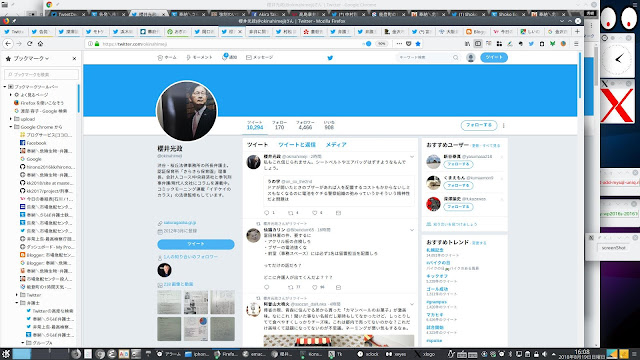Open 櫻井光政 profile picture
The image size is (640, 360).
pos(187,111)
